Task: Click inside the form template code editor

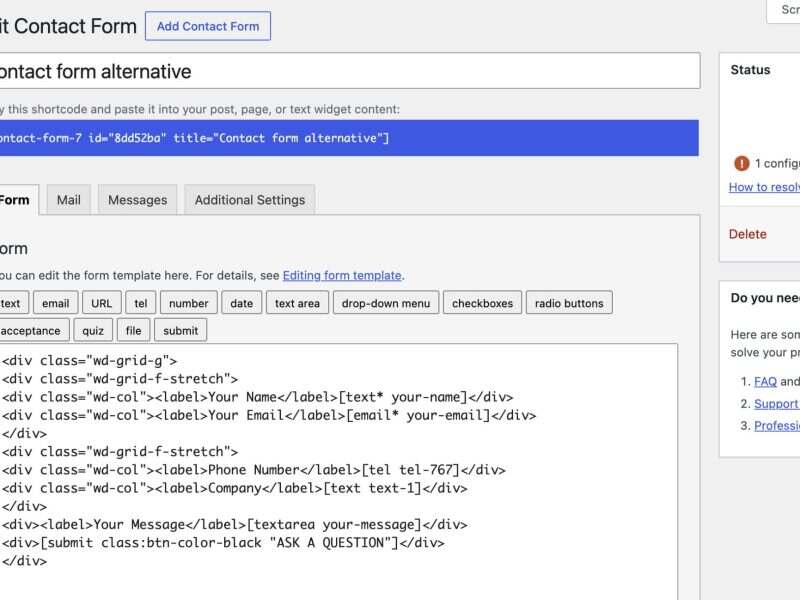Action: (339, 471)
